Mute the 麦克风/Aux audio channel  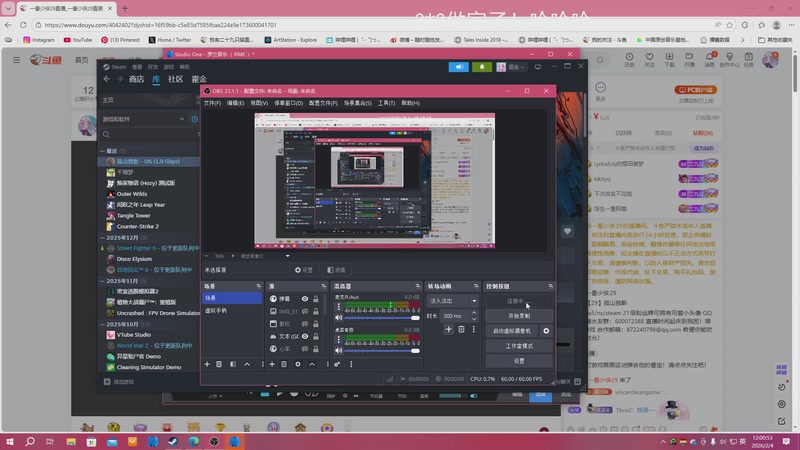[338, 318]
